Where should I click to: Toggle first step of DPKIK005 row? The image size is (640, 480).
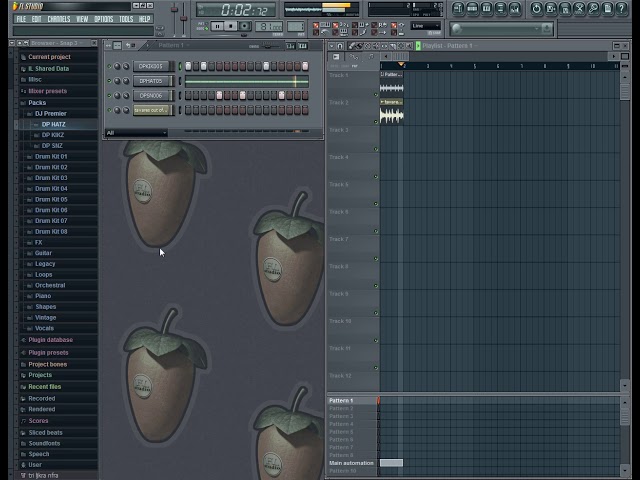pos(188,66)
